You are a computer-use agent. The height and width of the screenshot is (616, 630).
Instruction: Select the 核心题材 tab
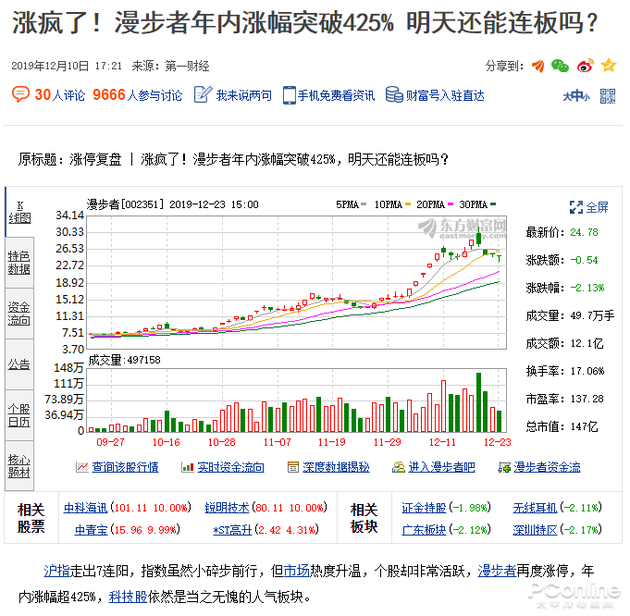[20, 466]
